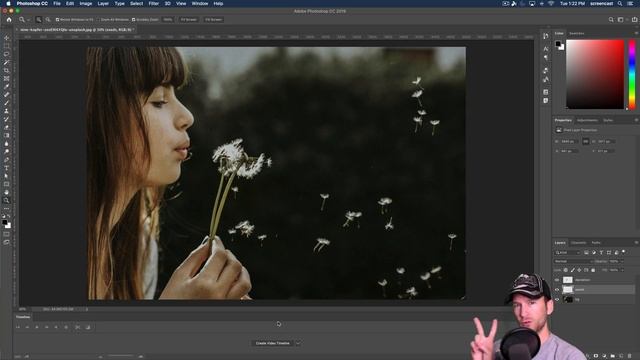Select the Pen tool
Image resolution: width=640 pixels, height=360 pixels.
click(7, 160)
